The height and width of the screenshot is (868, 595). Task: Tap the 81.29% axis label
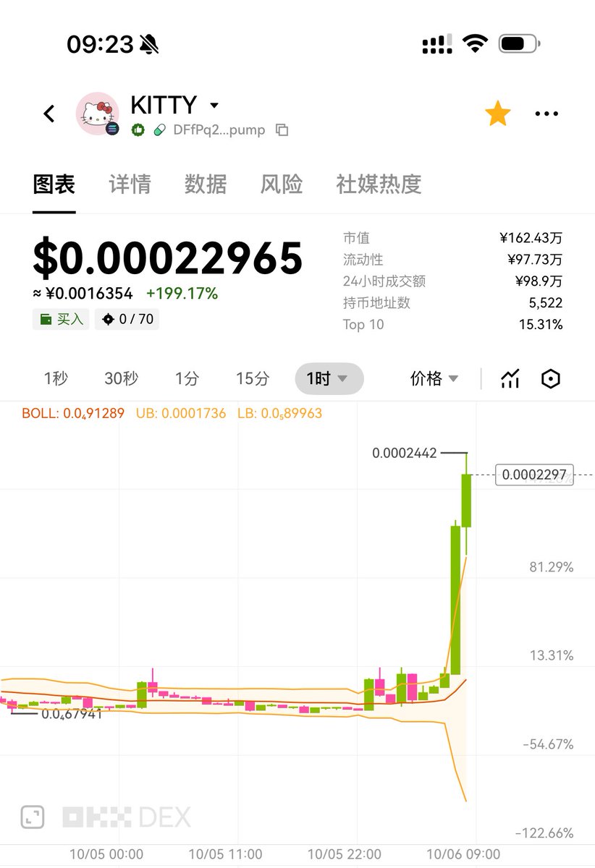coord(552,567)
